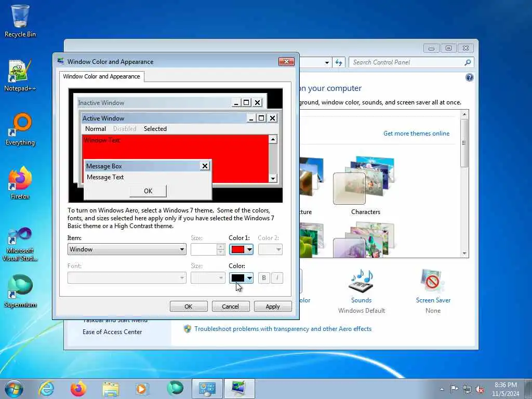Open the Control Panel help icon

[x=469, y=78]
